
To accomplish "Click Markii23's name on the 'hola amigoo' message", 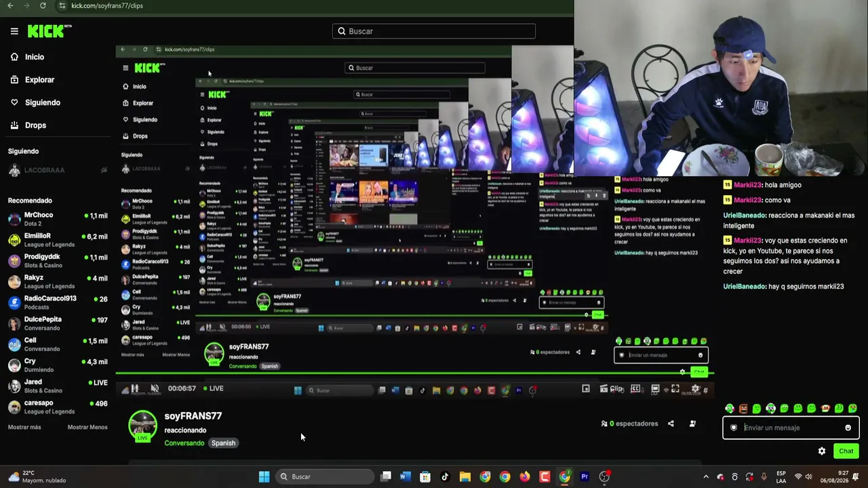I will click(748, 185).
